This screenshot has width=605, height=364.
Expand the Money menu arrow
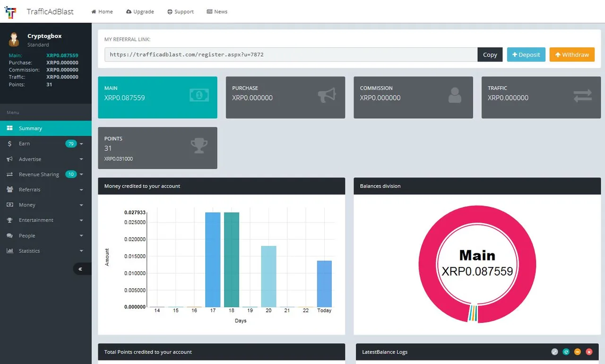tap(81, 205)
